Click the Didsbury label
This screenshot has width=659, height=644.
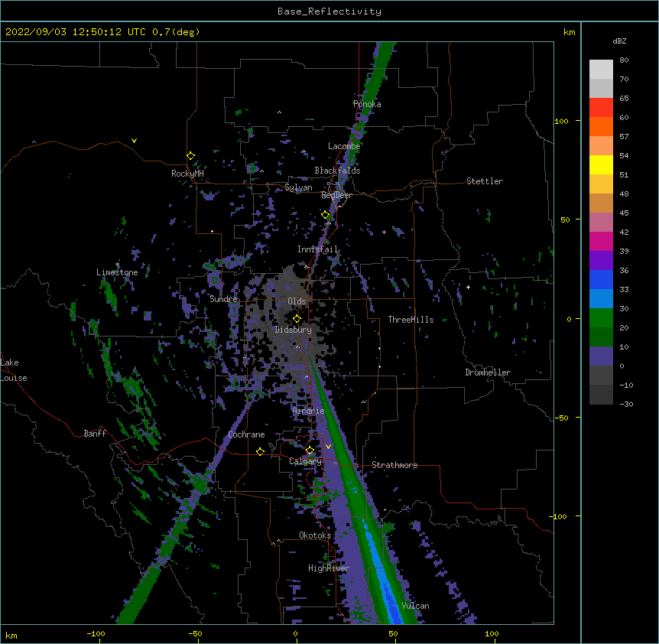[x=294, y=330]
